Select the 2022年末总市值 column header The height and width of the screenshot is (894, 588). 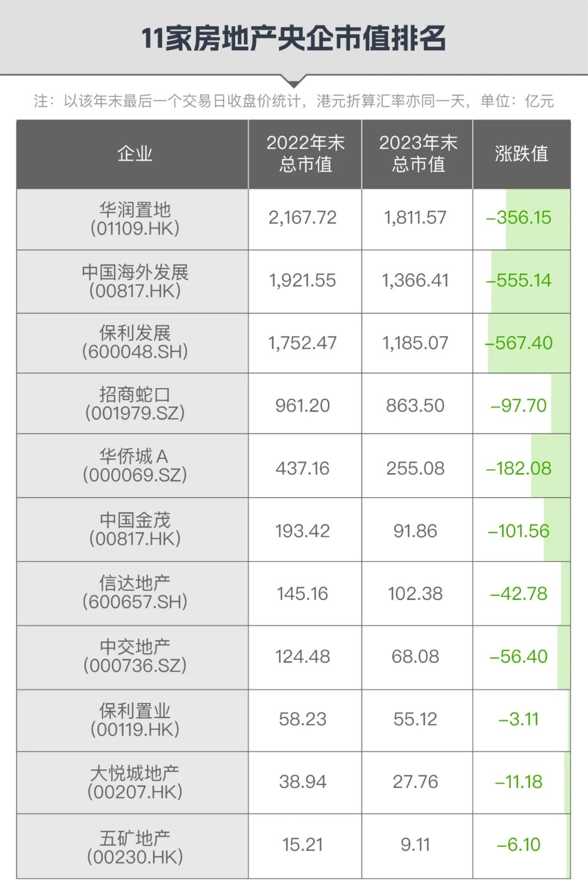click(305, 154)
